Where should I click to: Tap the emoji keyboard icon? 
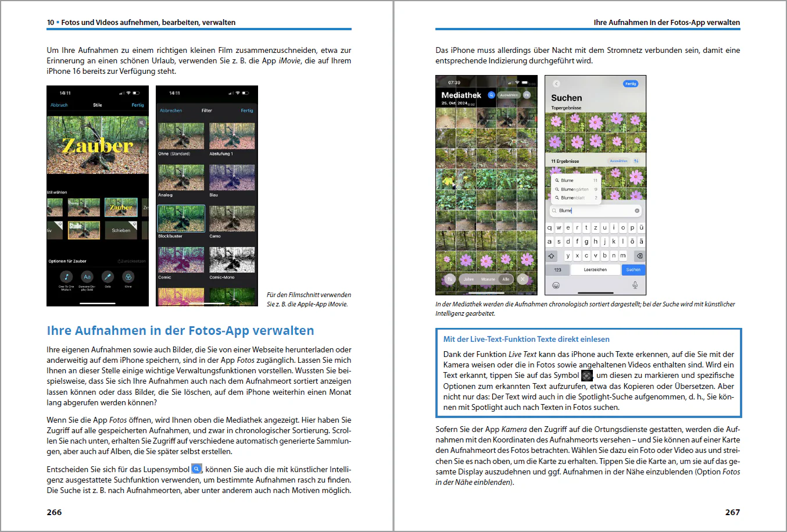click(x=556, y=285)
